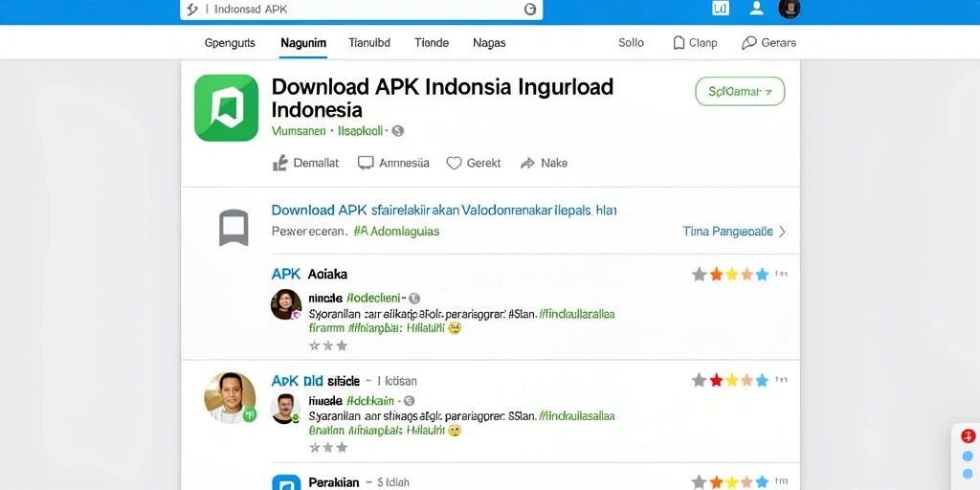The width and height of the screenshot is (980, 490).
Task: Open the Perakiian review title
Action: (x=334, y=482)
